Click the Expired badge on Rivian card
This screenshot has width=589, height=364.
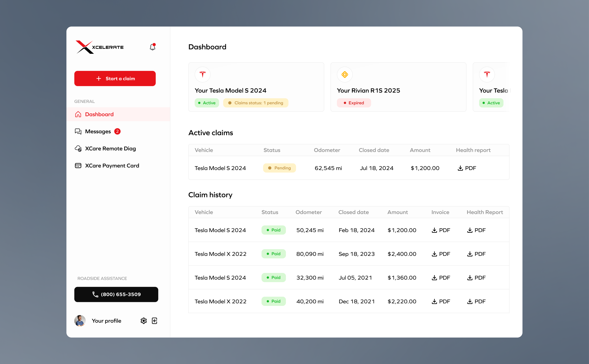354,103
